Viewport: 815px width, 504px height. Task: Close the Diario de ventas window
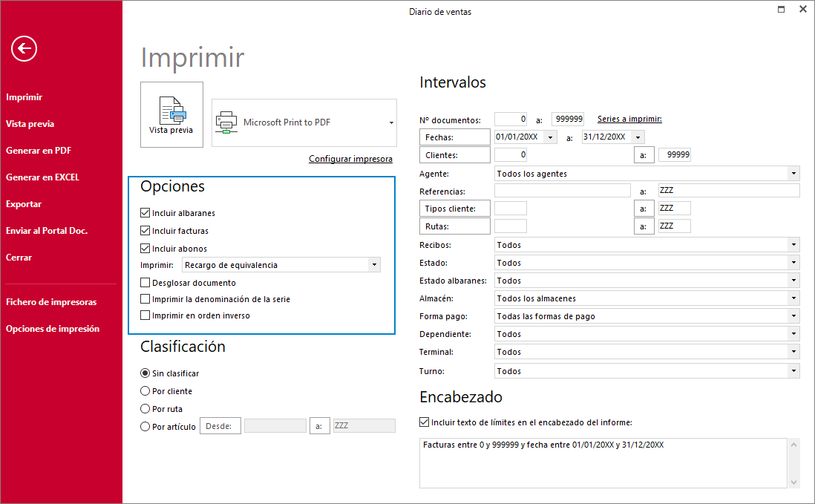(802, 10)
